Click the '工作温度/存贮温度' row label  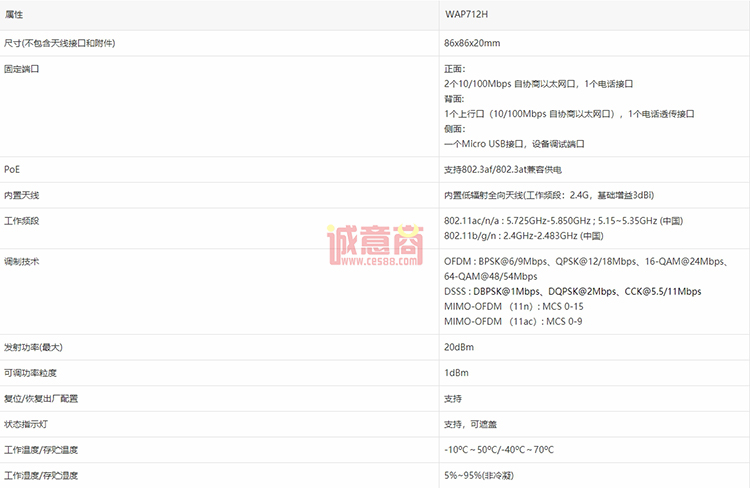click(x=41, y=450)
